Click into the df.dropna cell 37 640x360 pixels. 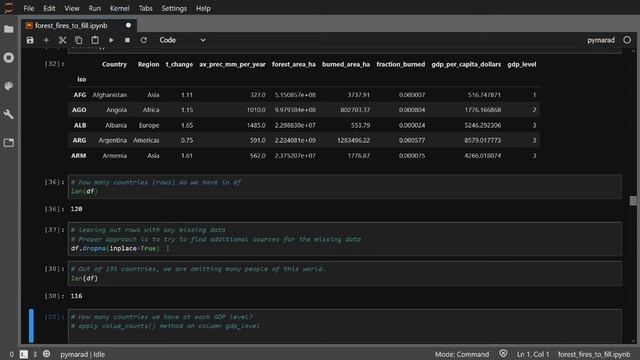(x=345, y=239)
